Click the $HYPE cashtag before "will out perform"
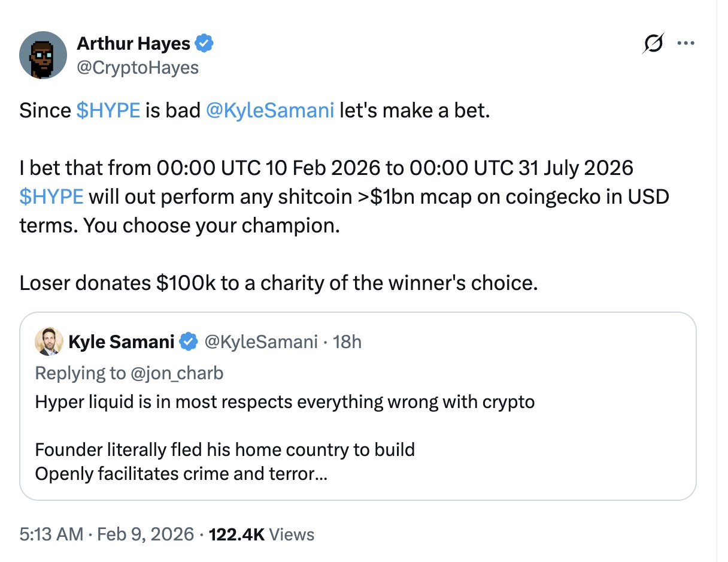This screenshot has height=562, width=728. [x=51, y=196]
